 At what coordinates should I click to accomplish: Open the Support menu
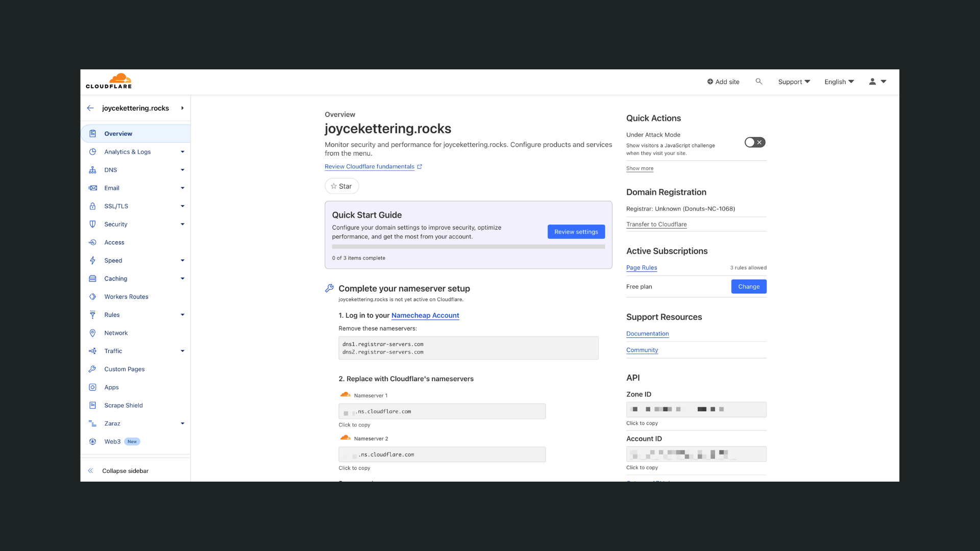tap(793, 82)
